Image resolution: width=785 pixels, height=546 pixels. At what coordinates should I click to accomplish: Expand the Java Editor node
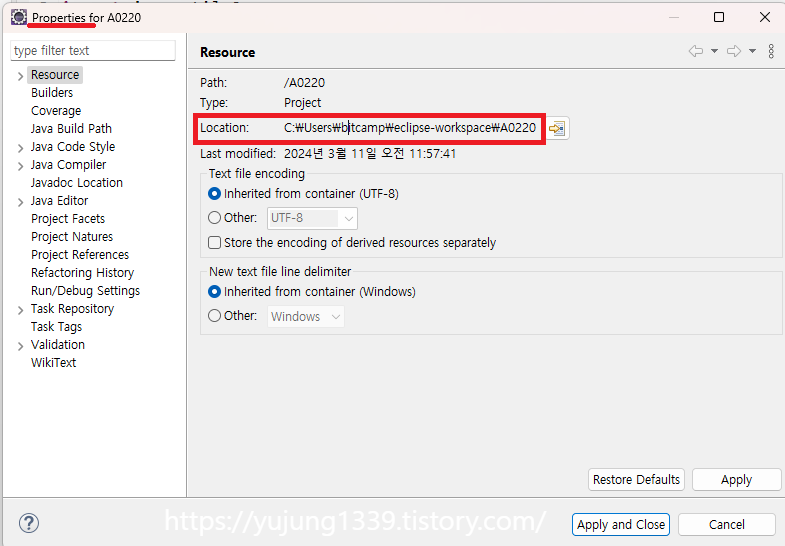[x=21, y=202]
